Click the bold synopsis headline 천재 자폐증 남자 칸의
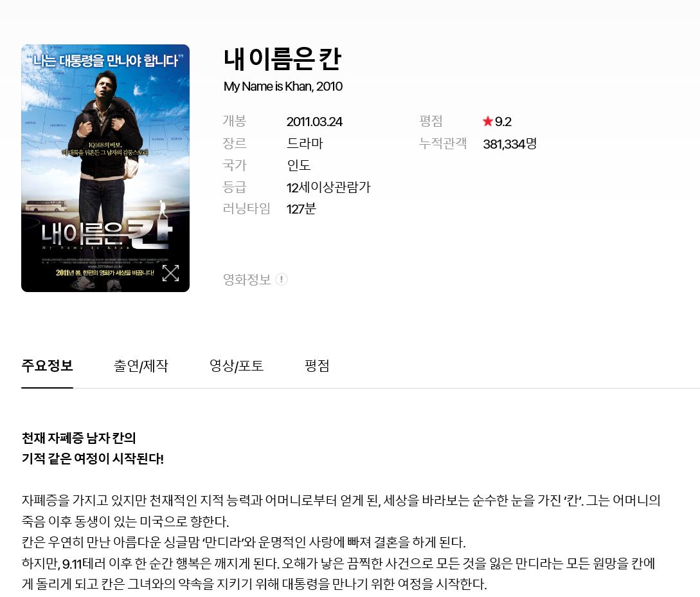Image resolution: width=700 pixels, height=597 pixels. (x=78, y=438)
